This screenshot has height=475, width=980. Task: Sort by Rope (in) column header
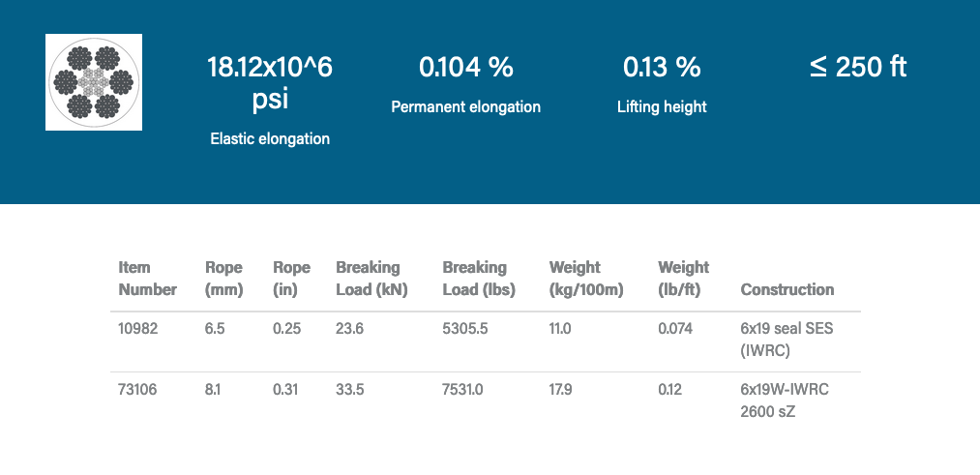pos(291,279)
